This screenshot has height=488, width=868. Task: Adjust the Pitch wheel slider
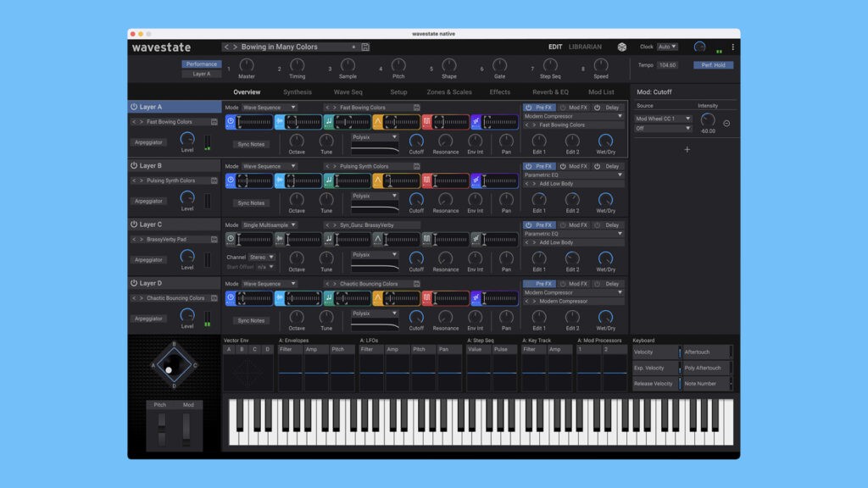pyautogui.click(x=162, y=430)
